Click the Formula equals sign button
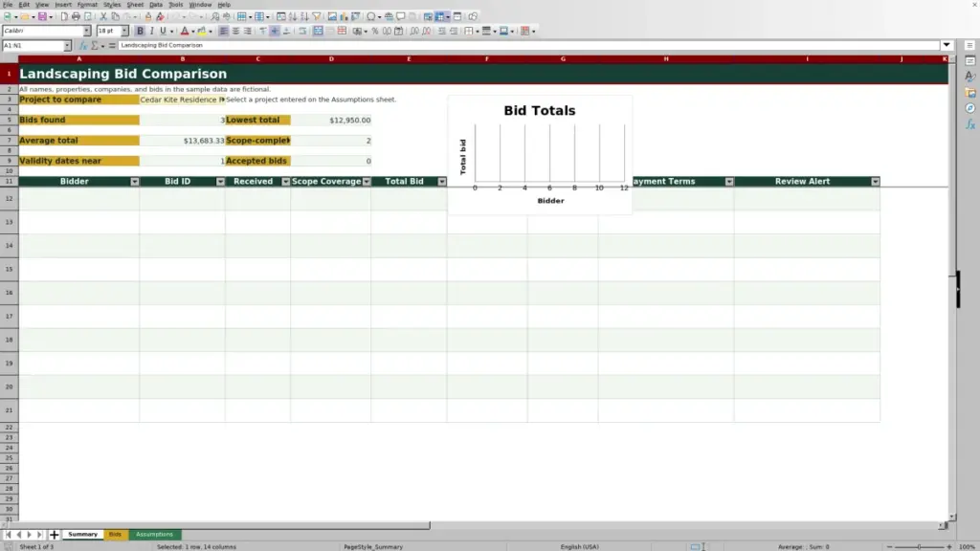Screen dimensions: 980x551 point(112,45)
